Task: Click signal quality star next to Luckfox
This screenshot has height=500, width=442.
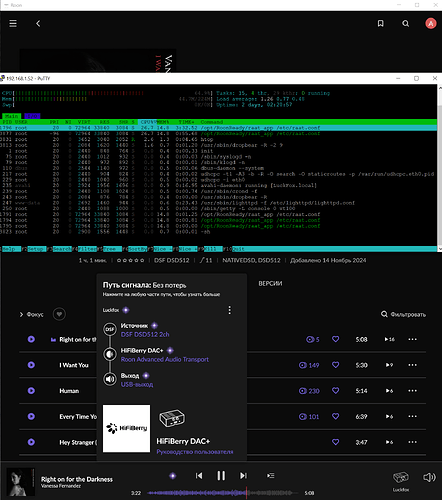Action: click(126, 310)
